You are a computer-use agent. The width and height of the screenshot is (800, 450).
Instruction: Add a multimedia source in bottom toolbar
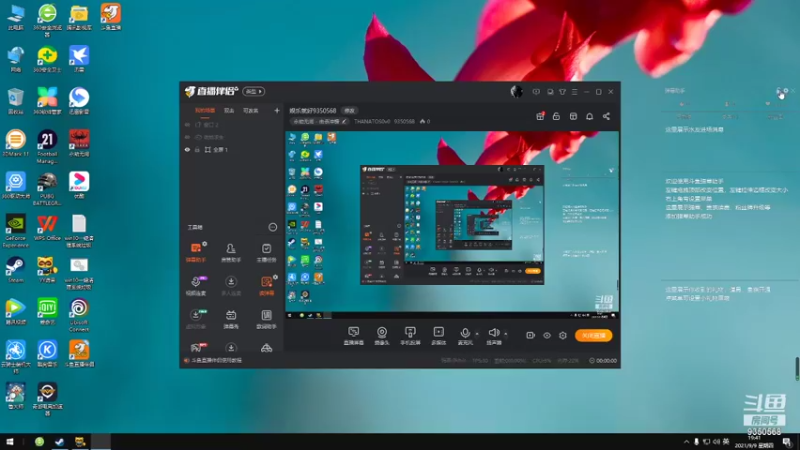coord(438,336)
